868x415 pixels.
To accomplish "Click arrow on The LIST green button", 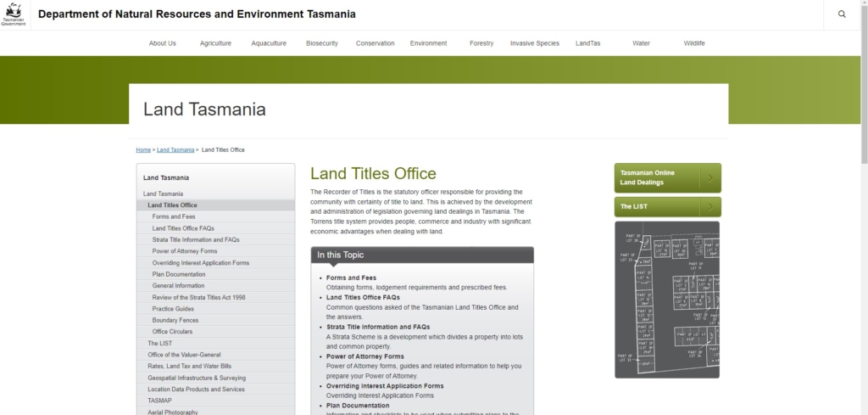I will (710, 207).
